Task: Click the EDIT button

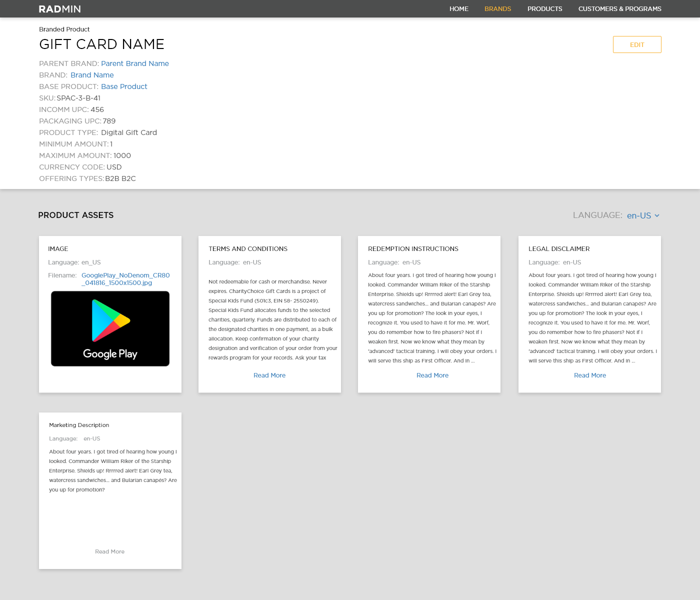Action: coord(637,44)
